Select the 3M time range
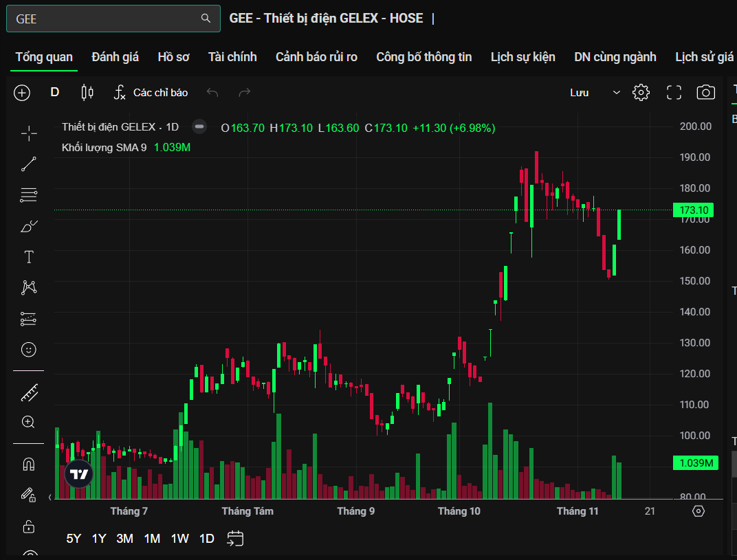 pyautogui.click(x=124, y=539)
